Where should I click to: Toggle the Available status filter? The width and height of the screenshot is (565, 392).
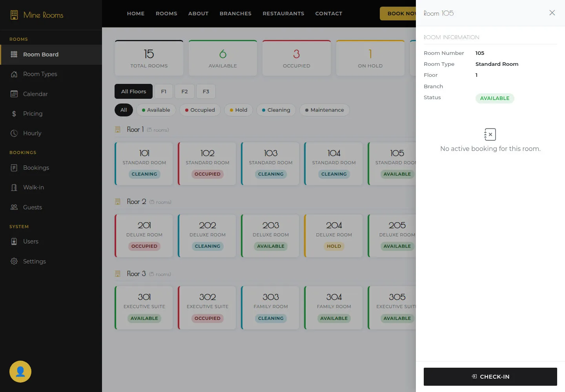pyautogui.click(x=156, y=110)
